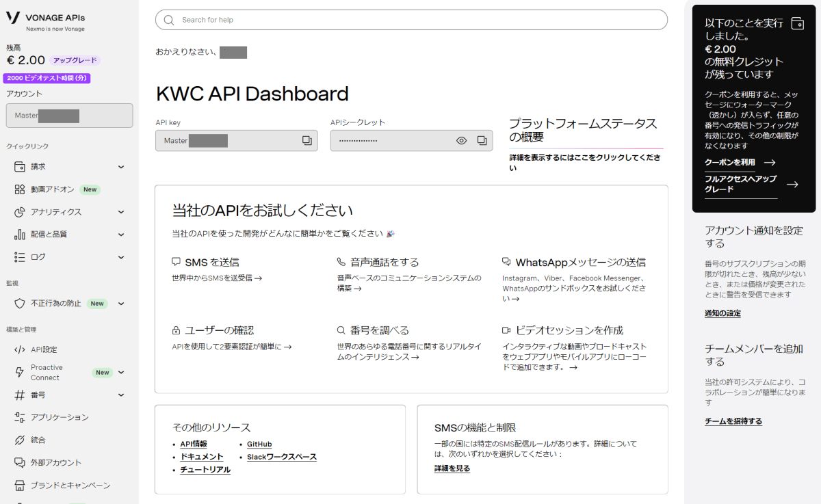
Task: Click フルアクセスへアップグレード link
Action: [741, 184]
